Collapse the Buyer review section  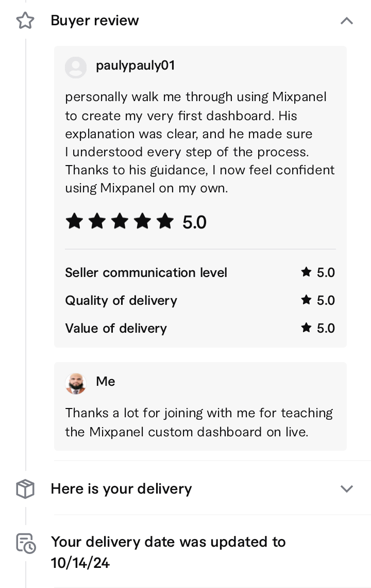click(x=347, y=21)
